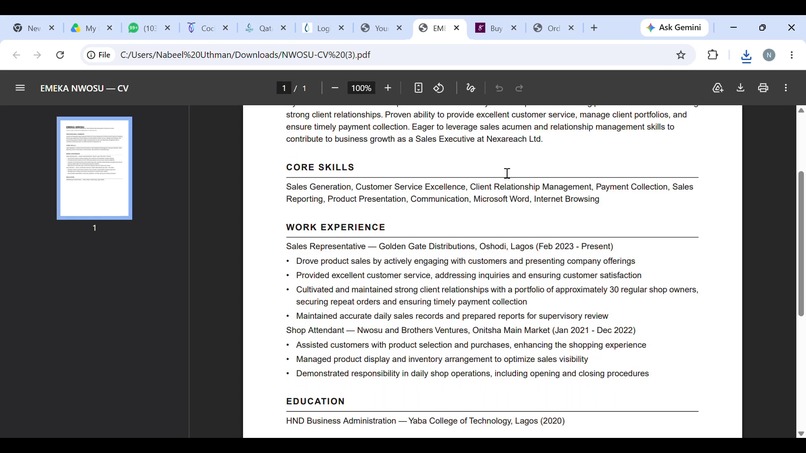Image resolution: width=806 pixels, height=453 pixels.
Task: Open PDF viewer more actions menu
Action: click(785, 88)
